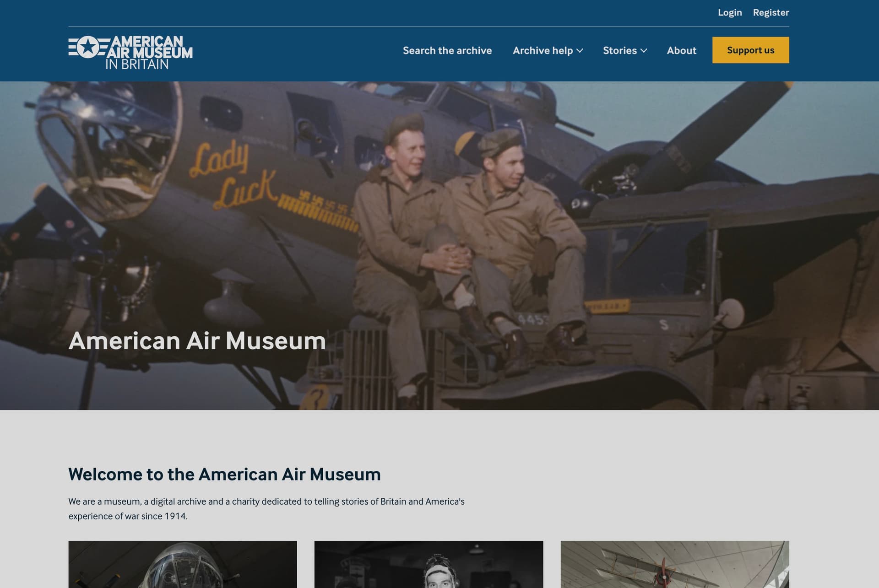This screenshot has width=879, height=588.
Task: Open the Stories menu label
Action: click(x=619, y=50)
